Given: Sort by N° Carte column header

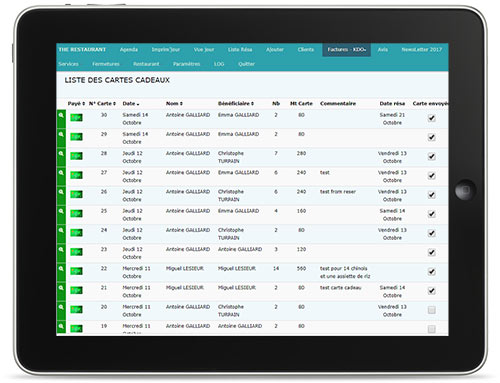Looking at the screenshot, I should [102, 104].
